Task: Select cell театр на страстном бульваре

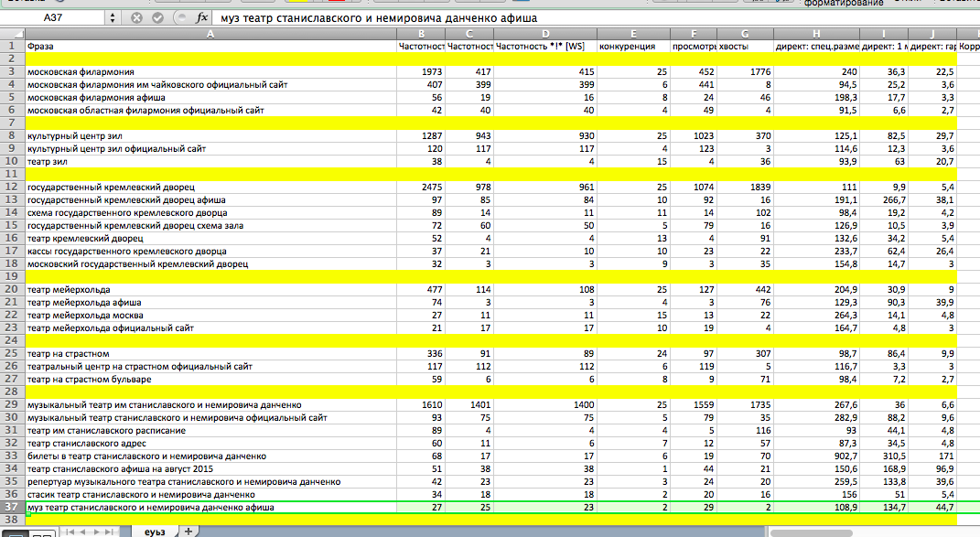Action: point(210,379)
